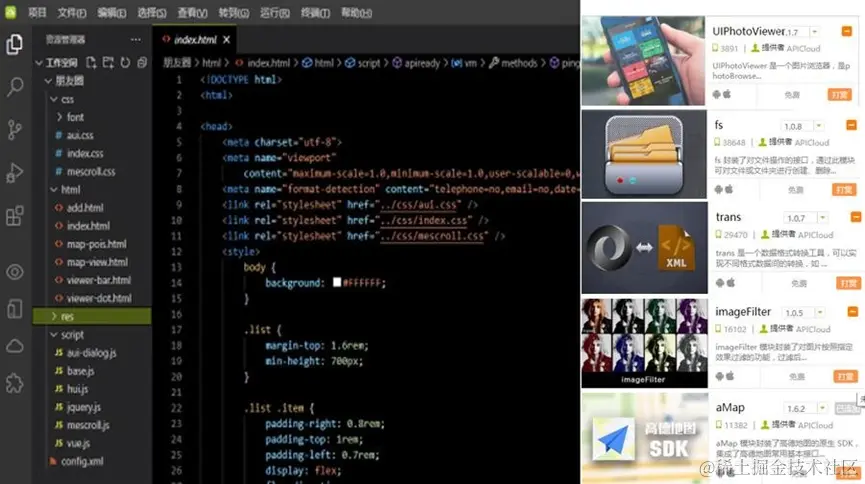Open the Run and Debug view icon
Viewport: 865px width, 484px height.
[x=14, y=173]
